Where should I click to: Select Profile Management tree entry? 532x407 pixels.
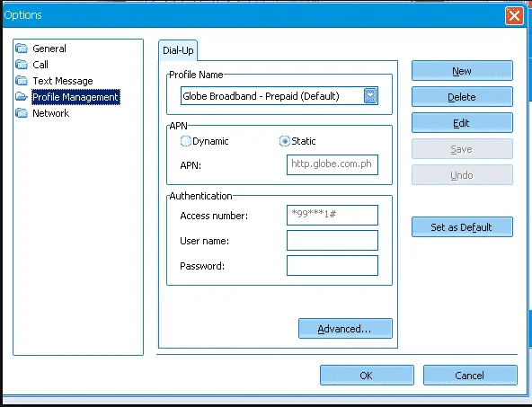[x=75, y=97]
